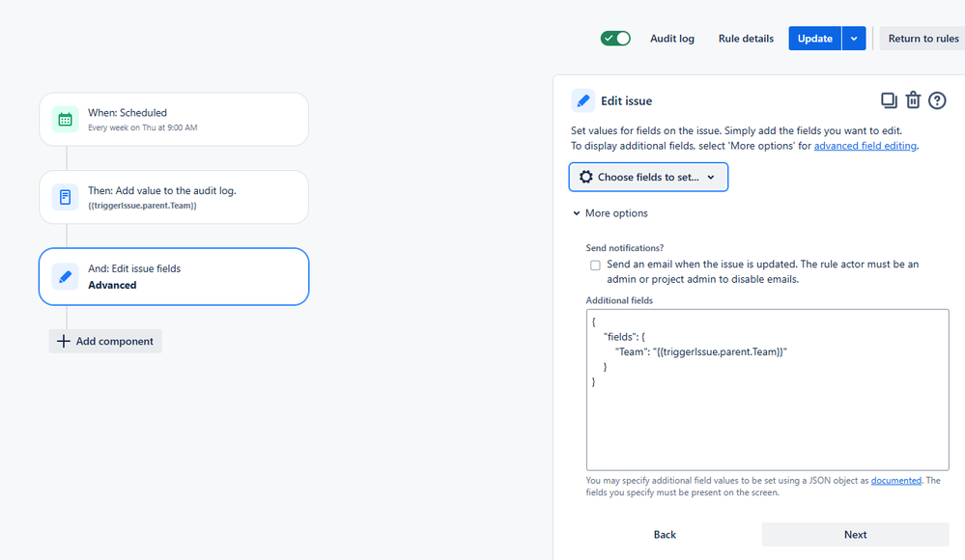Click the gear icon in Choose fields
Viewport: 965px width, 560px height.
(x=586, y=178)
